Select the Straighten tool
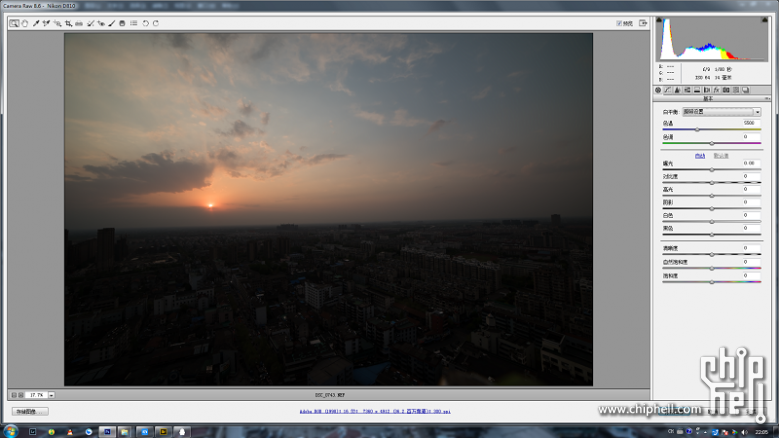This screenshot has width=779, height=438. (x=79, y=23)
